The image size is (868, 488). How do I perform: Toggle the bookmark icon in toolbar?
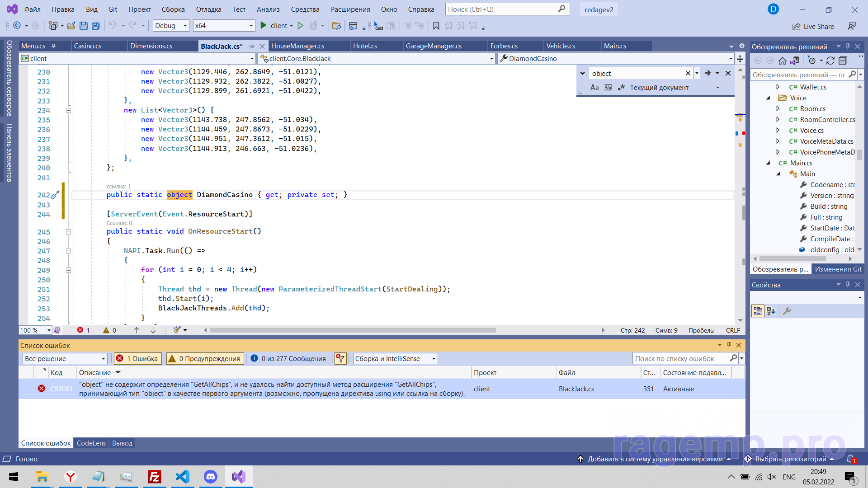436,26
